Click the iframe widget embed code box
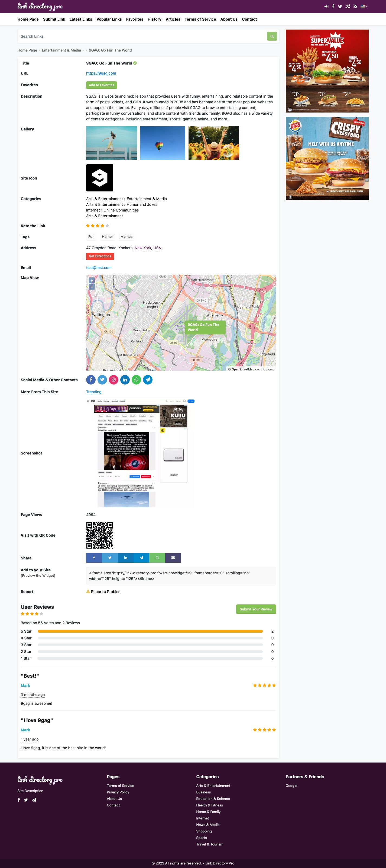386x868 pixels. coord(181,575)
